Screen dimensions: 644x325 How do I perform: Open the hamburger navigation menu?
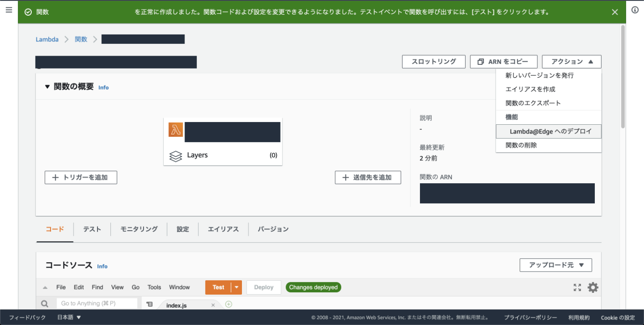(9, 10)
